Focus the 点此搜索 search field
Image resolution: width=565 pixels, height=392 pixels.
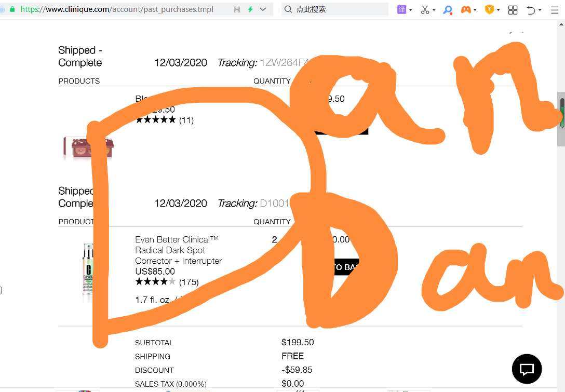point(334,9)
